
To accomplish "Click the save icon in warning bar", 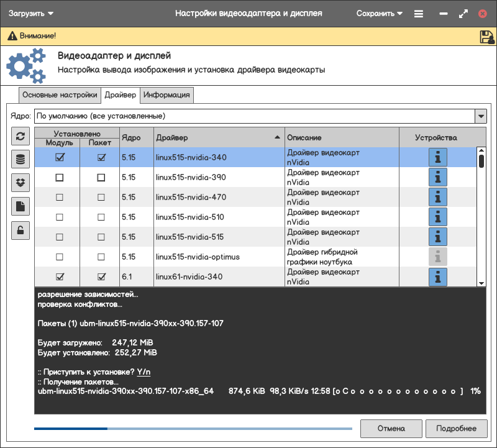I will click(486, 37).
